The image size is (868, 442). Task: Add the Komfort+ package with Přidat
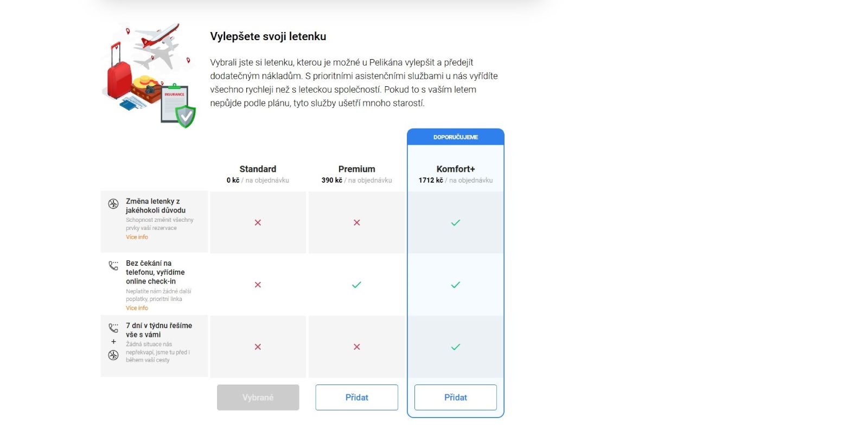(x=456, y=398)
